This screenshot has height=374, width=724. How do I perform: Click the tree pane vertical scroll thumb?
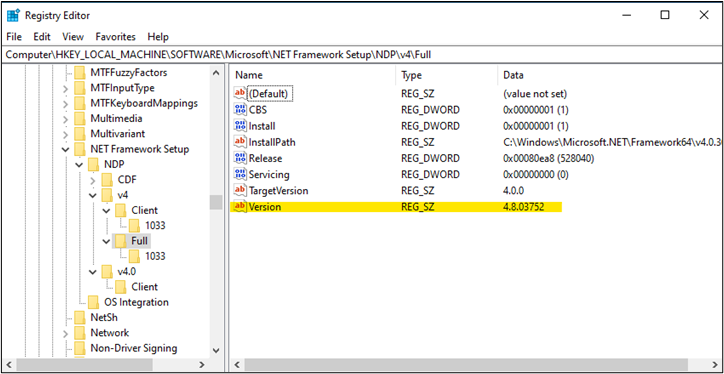point(216,202)
